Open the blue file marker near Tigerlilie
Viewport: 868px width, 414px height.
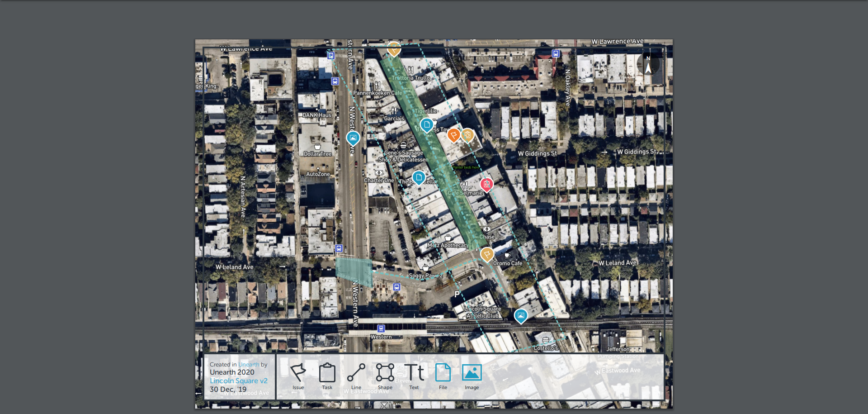coord(426,124)
